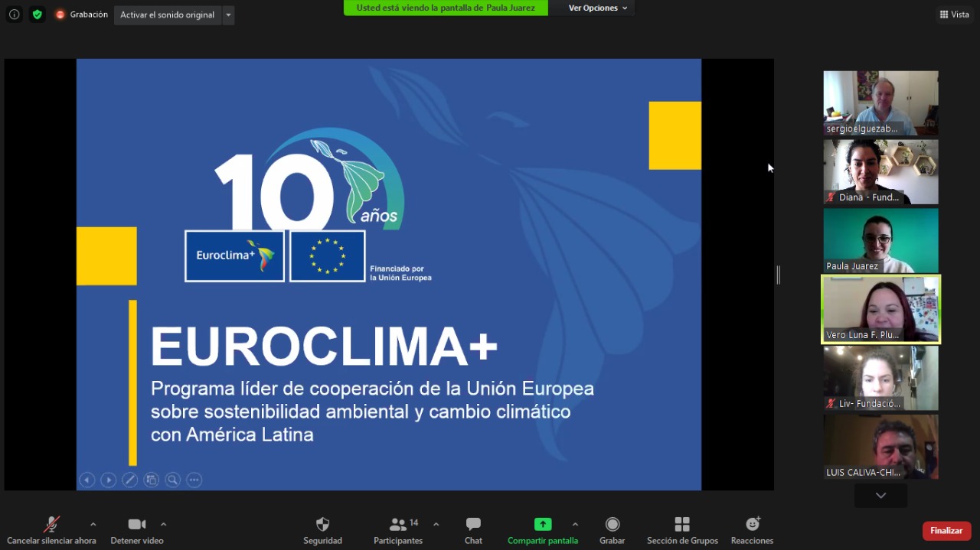Click the European Union flag logo
This screenshot has width=980, height=550.
pyautogui.click(x=327, y=256)
